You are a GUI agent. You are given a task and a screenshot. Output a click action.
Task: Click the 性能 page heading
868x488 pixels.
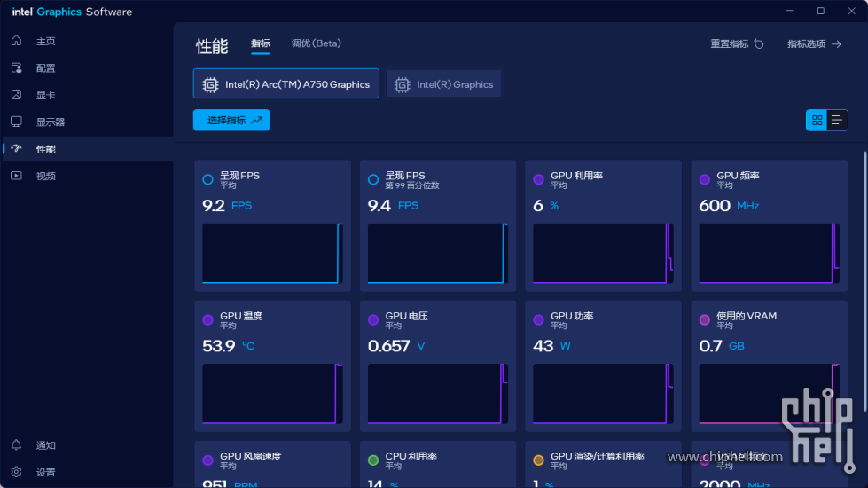click(x=212, y=46)
